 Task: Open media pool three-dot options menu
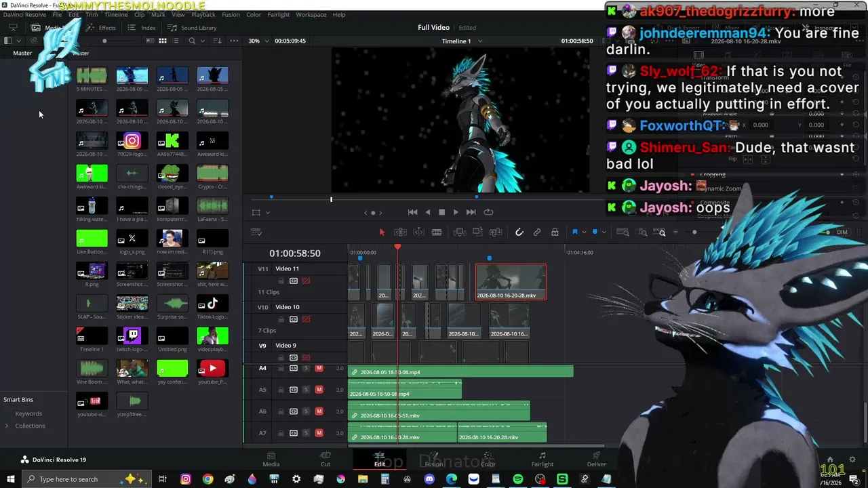click(235, 41)
